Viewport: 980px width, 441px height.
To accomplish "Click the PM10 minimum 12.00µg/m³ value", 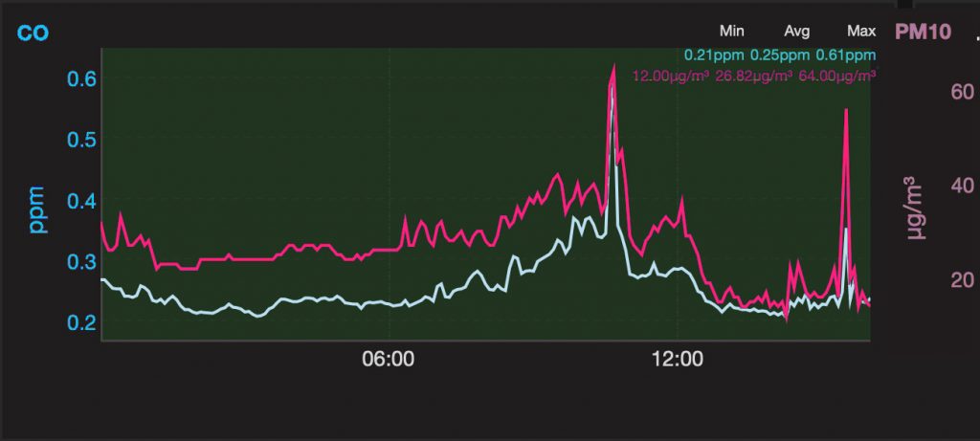I will [x=671, y=76].
